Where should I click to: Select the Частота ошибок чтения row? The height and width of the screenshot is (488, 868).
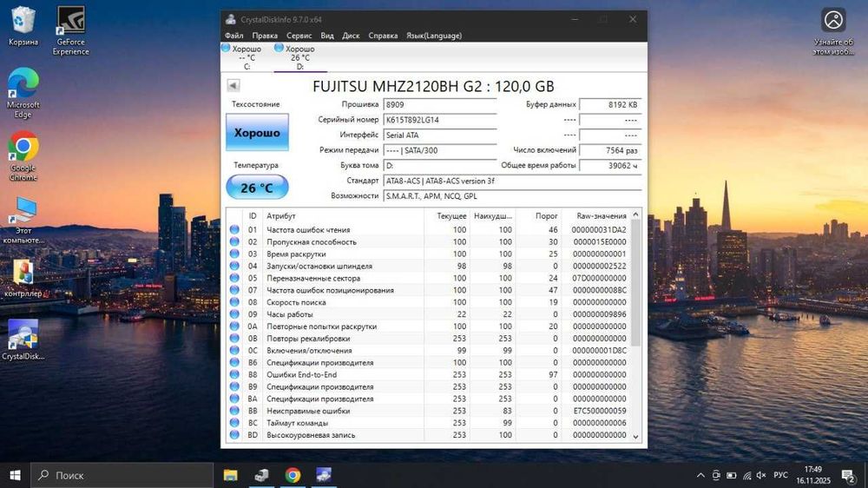click(x=428, y=230)
